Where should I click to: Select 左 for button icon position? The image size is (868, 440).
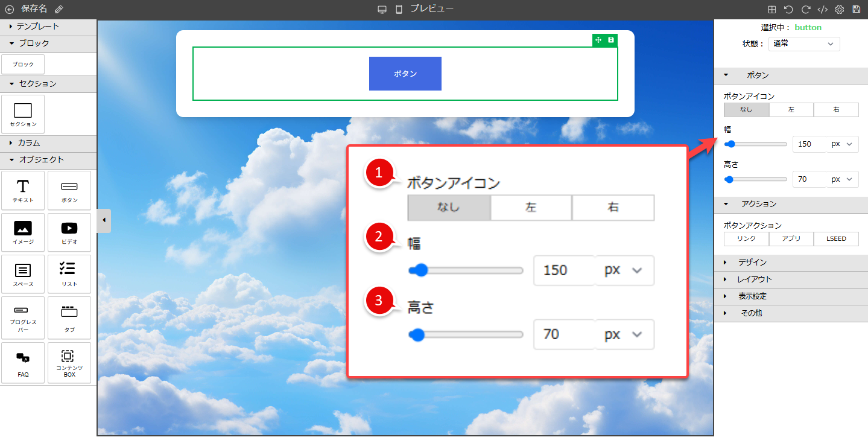tap(791, 110)
